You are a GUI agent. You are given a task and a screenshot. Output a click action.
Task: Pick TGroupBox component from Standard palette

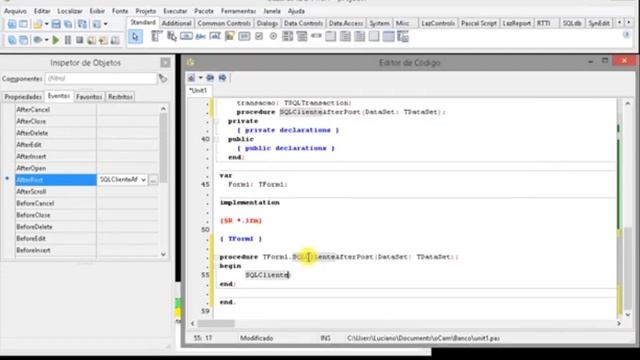click(x=331, y=37)
